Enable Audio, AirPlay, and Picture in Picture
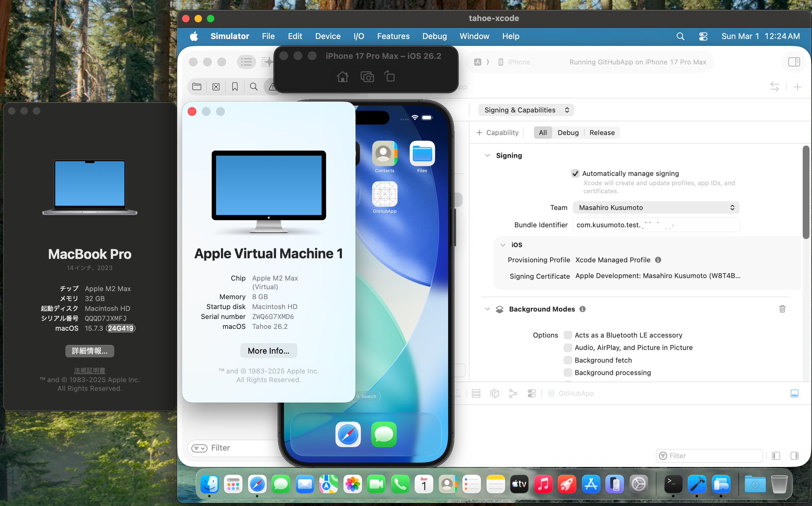Viewport: 812px width, 506px height. coord(568,347)
